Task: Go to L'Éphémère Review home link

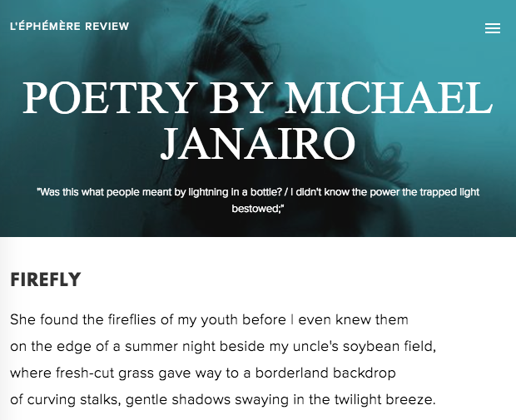Action: click(70, 27)
